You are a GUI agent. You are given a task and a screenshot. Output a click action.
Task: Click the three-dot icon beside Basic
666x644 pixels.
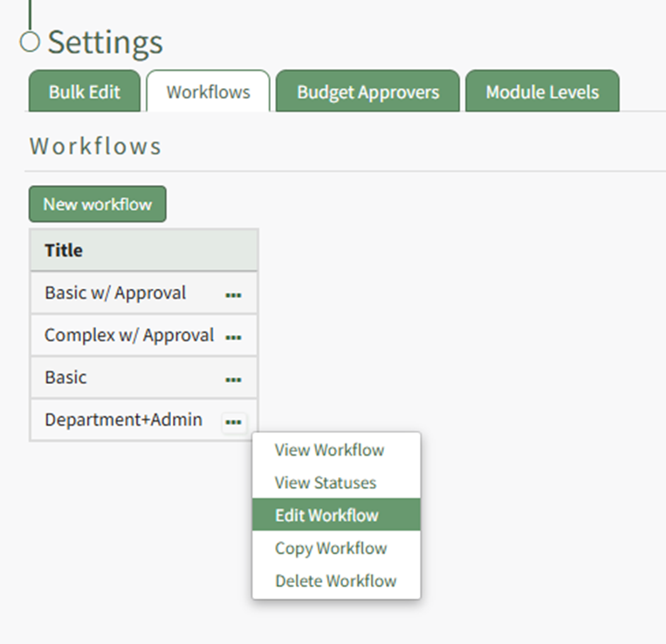click(x=233, y=380)
